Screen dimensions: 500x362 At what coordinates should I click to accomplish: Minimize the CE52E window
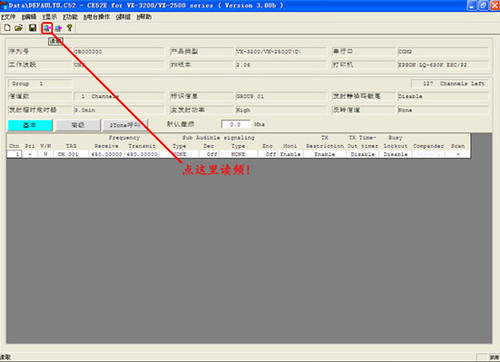[x=472, y=6]
